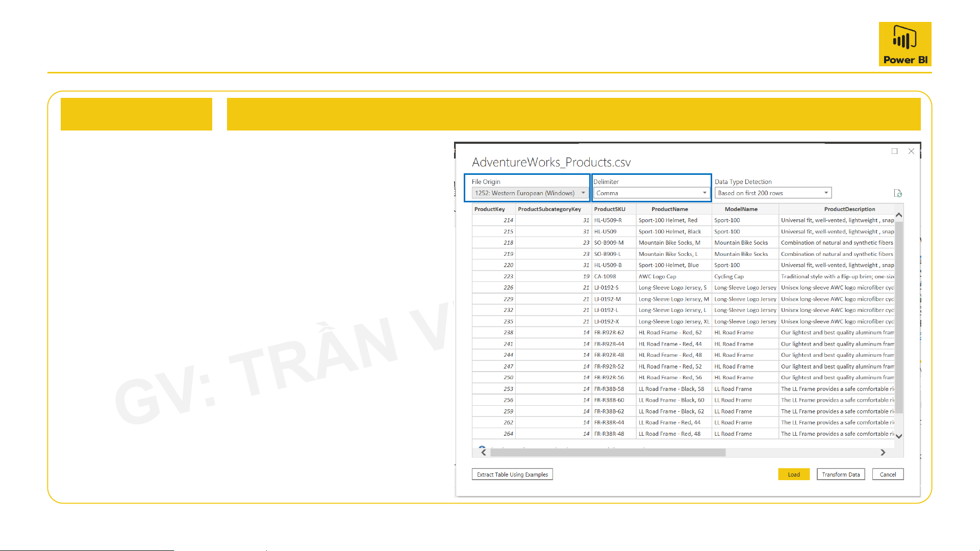
Task: Click the Power BI logo
Action: [x=904, y=44]
